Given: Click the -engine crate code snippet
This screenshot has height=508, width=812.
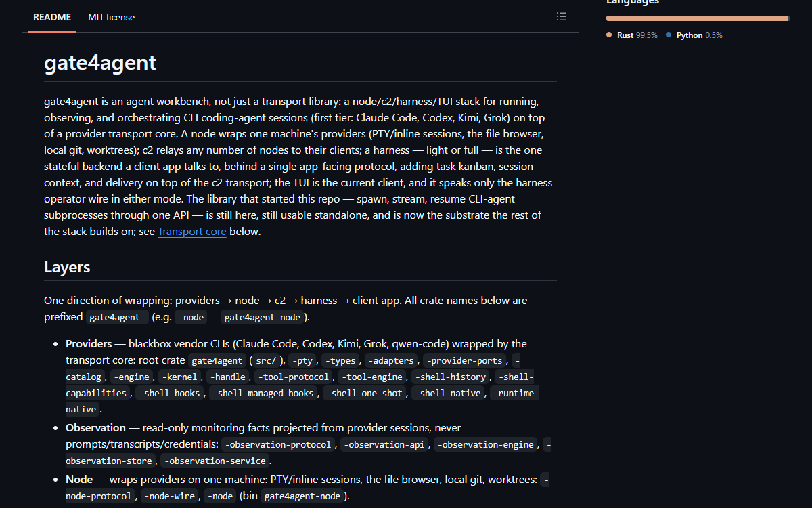Looking at the screenshot, I should tap(131, 377).
